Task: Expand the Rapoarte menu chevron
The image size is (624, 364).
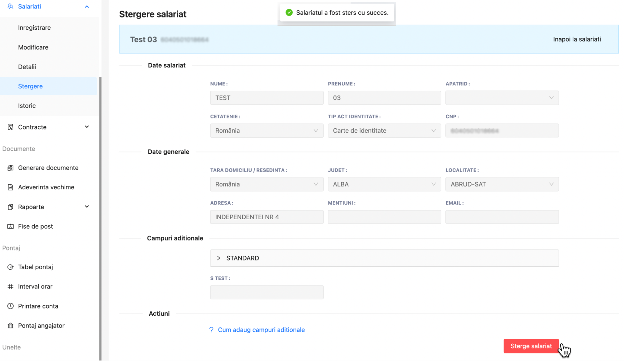Action: (87, 206)
